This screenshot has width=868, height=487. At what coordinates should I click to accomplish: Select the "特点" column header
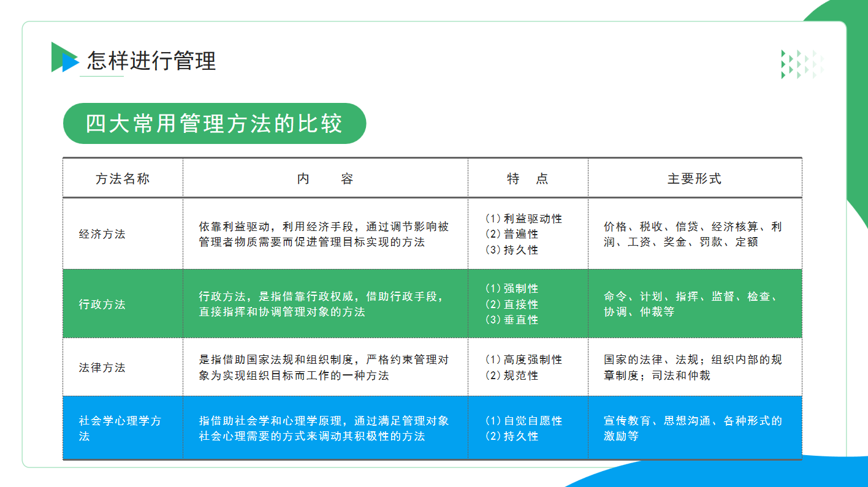pos(528,179)
